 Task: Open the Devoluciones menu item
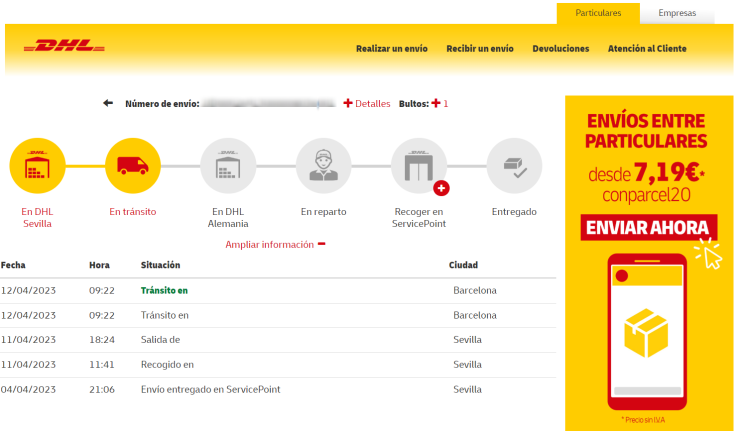tap(561, 48)
